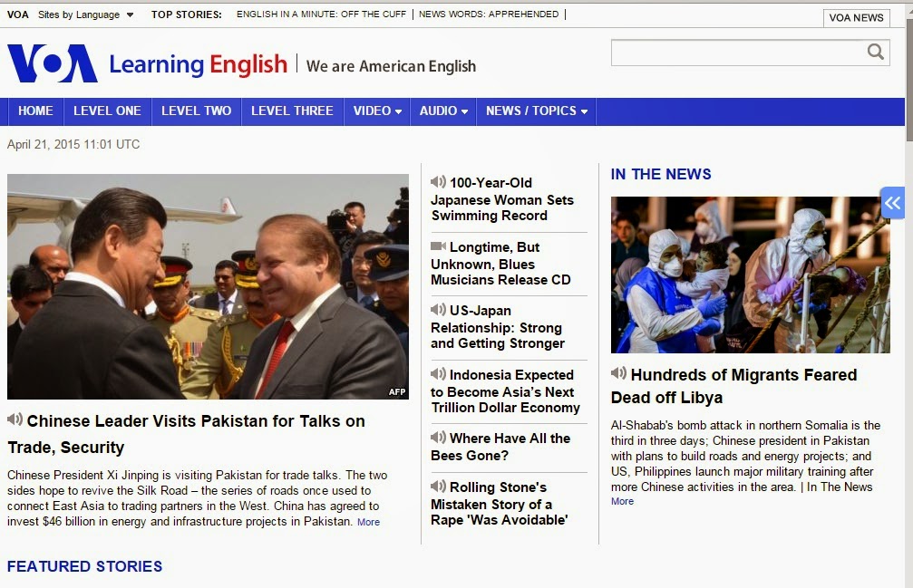The width and height of the screenshot is (913, 588).
Task: Collapse the sidebar with the double-arrow toggle
Action: click(892, 203)
